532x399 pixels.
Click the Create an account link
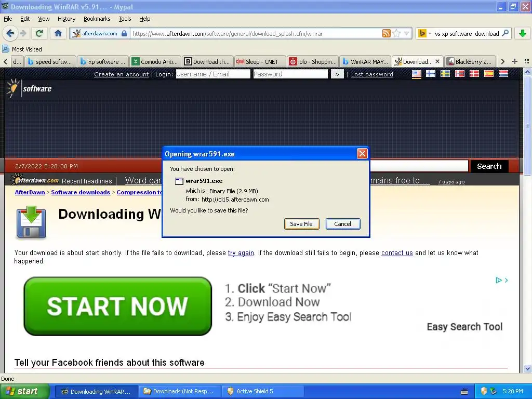(121, 74)
